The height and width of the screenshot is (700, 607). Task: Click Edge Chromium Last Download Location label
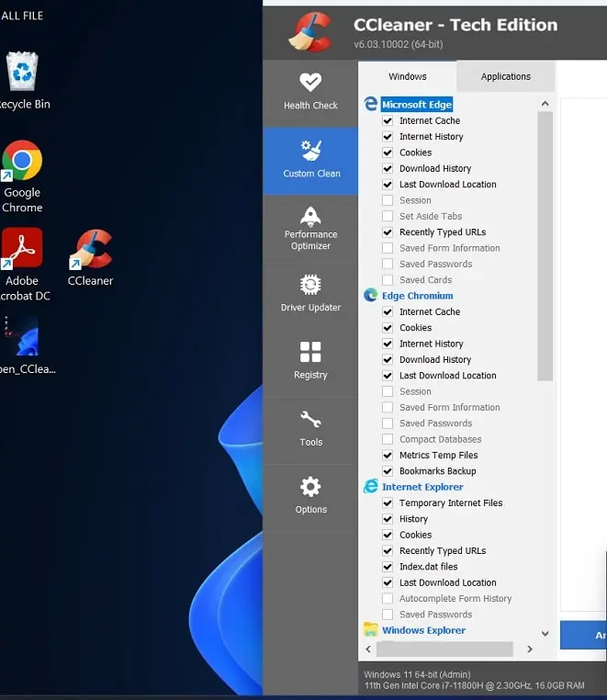(447, 376)
